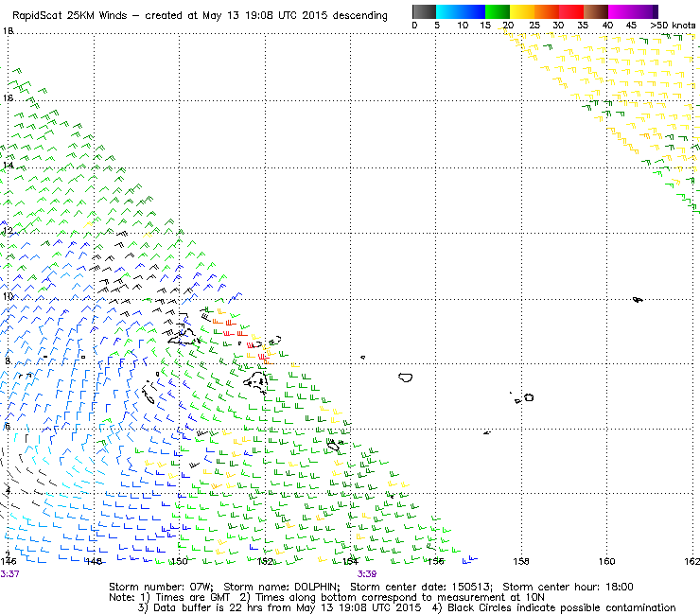Image resolution: width=700 pixels, height=615 pixels.
Task: Select the dark purple 45-50 knots legend color
Action: [x=645, y=11]
